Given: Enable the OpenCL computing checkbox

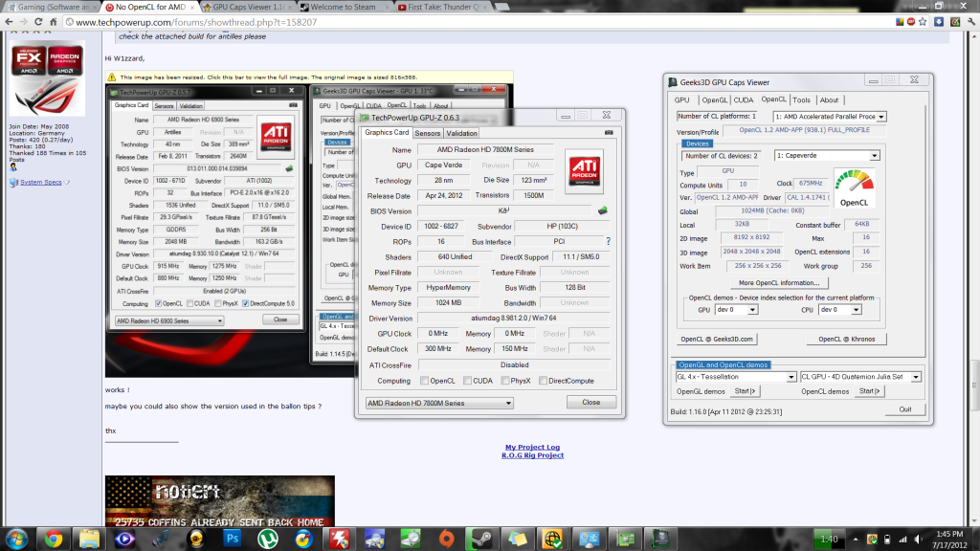Looking at the screenshot, I should pyautogui.click(x=424, y=381).
